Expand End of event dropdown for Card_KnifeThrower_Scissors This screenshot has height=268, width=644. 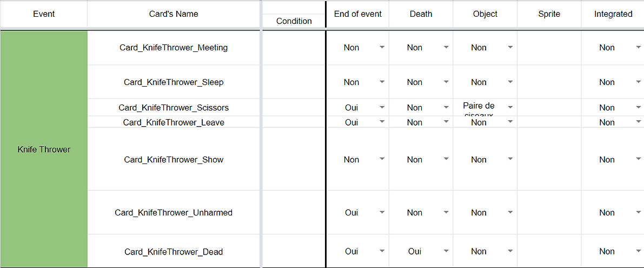tap(382, 107)
